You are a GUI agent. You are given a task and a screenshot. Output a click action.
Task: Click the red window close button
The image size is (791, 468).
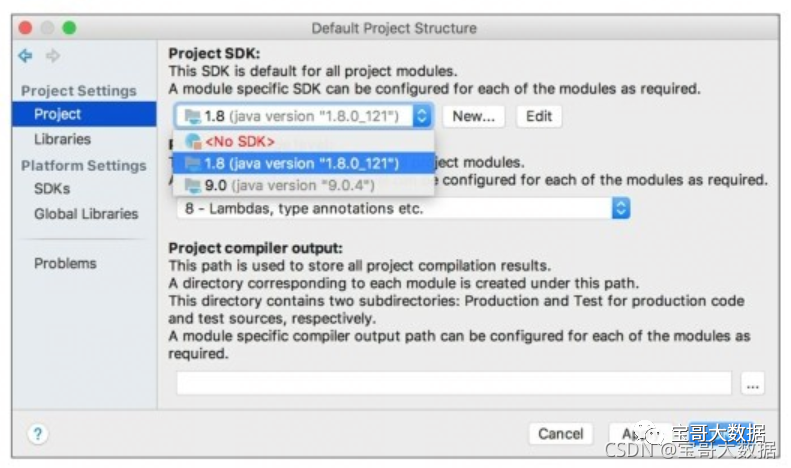[25, 28]
